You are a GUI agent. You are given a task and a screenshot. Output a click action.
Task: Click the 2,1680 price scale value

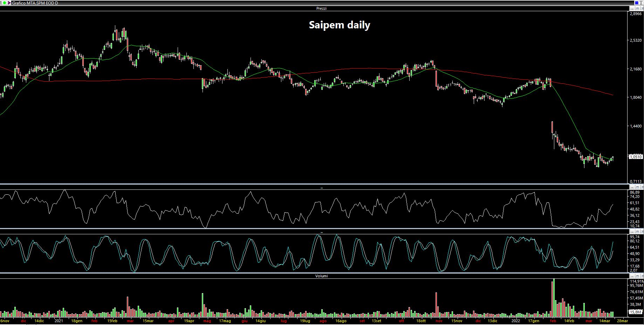coord(636,69)
